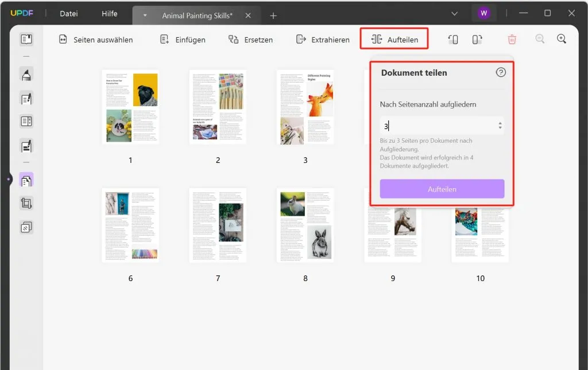Expand the tab list chevron in title bar
588x370 pixels.
(454, 14)
